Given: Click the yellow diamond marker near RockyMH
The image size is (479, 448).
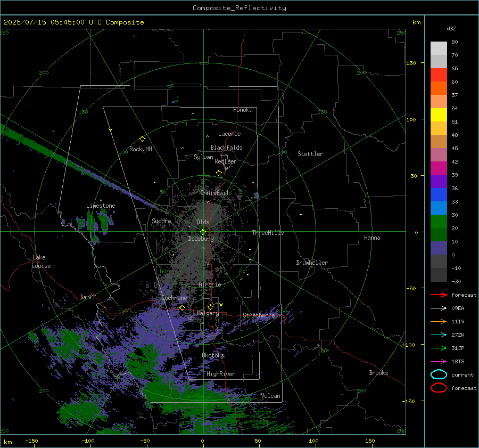Looking at the screenshot, I should pos(142,139).
